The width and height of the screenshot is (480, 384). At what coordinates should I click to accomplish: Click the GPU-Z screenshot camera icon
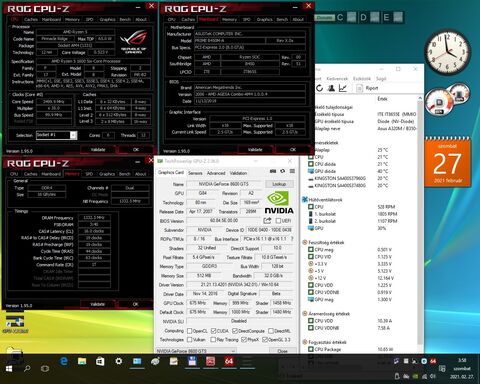(x=273, y=171)
